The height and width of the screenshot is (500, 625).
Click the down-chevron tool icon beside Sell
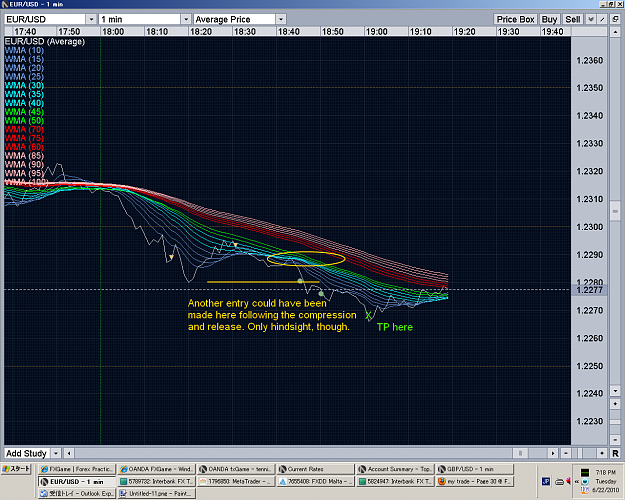591,19
